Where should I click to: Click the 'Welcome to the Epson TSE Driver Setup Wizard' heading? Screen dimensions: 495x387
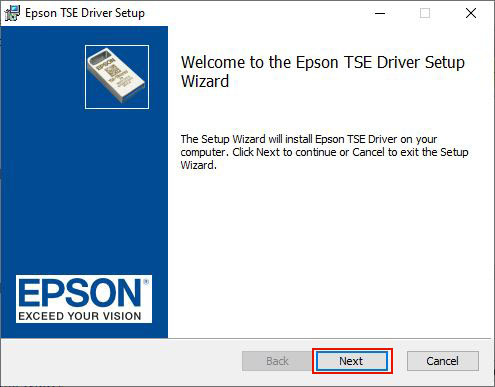click(323, 72)
